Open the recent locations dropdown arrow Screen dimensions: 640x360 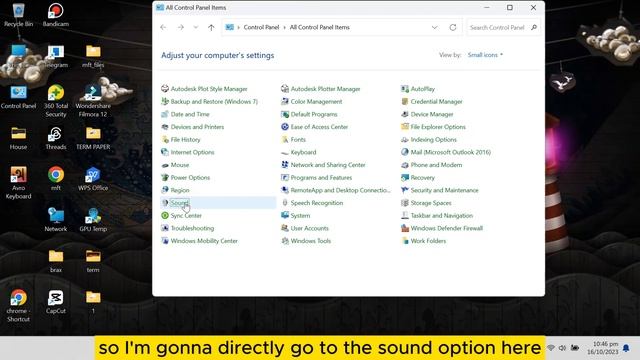(x=196, y=27)
